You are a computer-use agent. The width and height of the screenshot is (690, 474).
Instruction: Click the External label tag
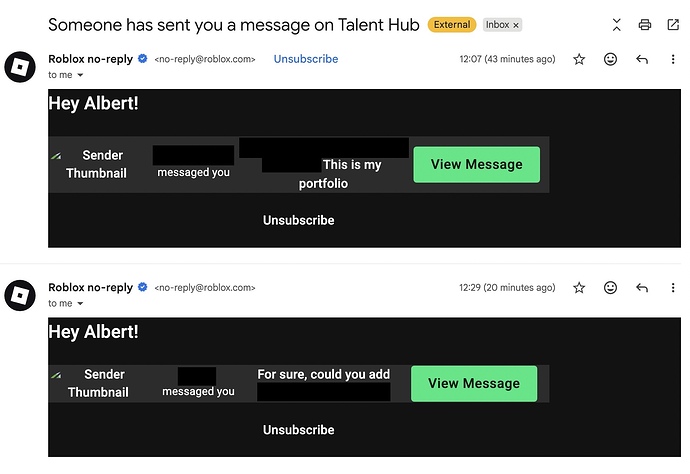(451, 24)
